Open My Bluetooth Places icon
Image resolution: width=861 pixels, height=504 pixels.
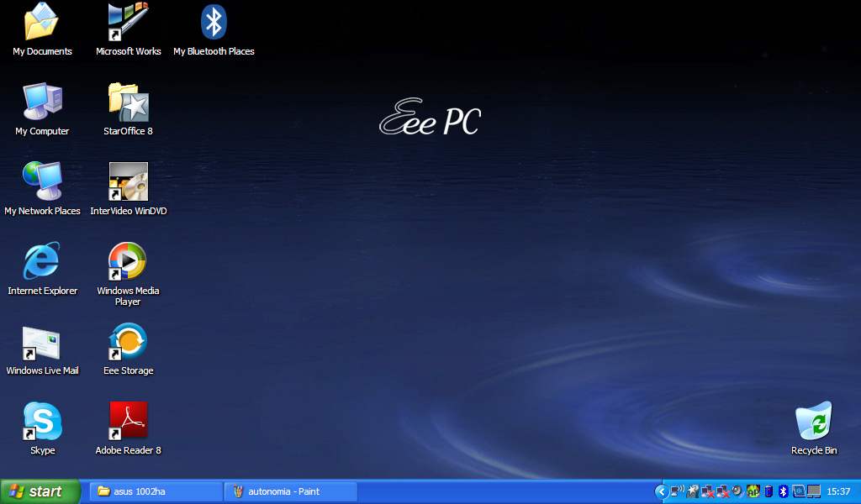pos(214,24)
